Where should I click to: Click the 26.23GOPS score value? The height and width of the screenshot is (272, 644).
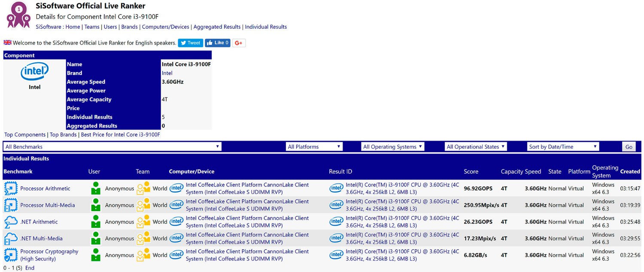click(x=478, y=222)
